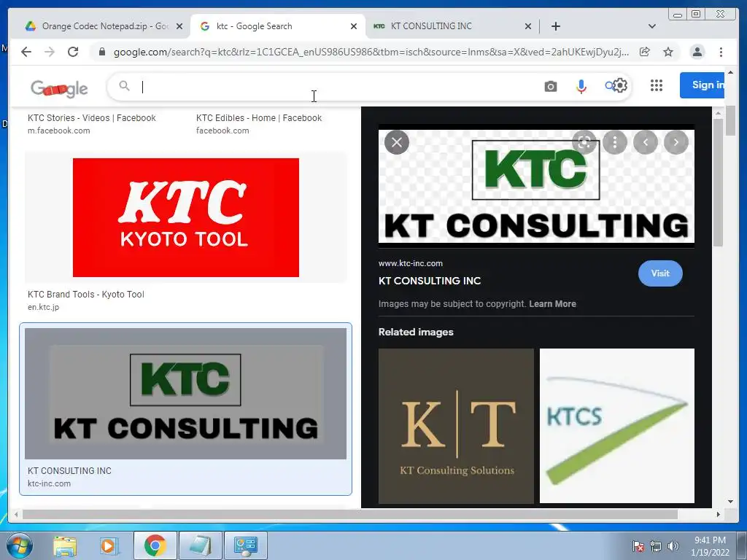Screen dimensions: 747x560
Task: Select the red KTC Kyoto Tool image
Action: (x=186, y=217)
